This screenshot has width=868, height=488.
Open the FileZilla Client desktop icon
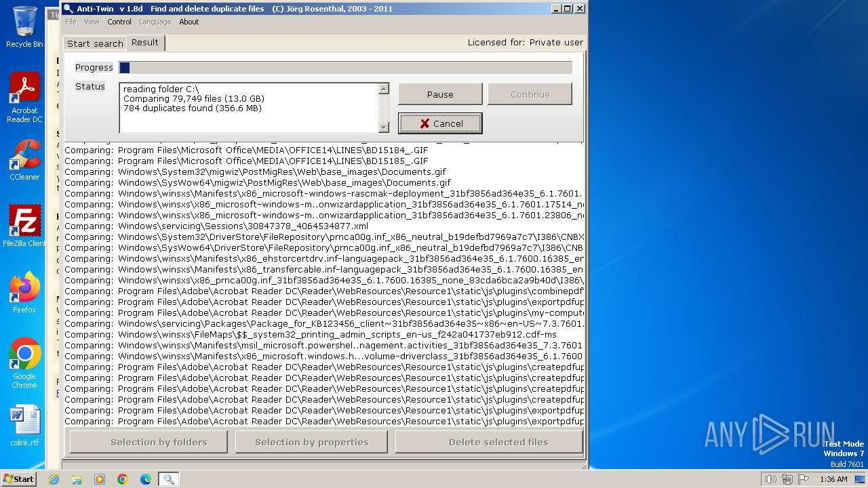[24, 226]
